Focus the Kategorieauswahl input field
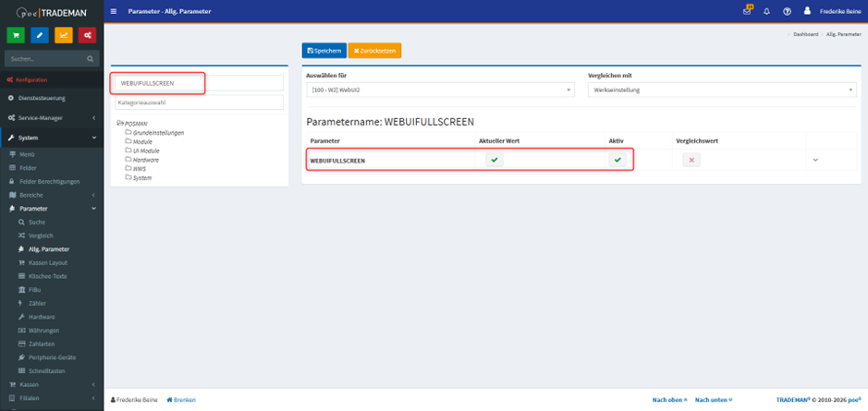This screenshot has height=411, width=868. tap(200, 103)
